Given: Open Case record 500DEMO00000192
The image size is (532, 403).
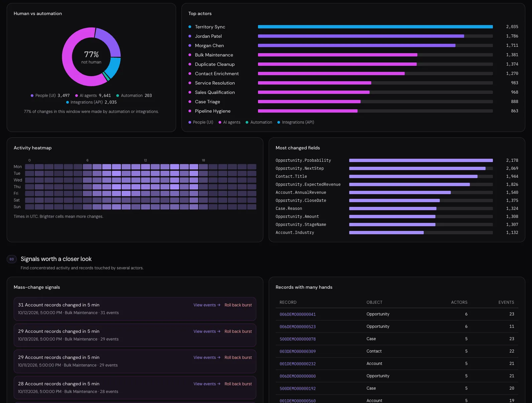Looking at the screenshot, I should pyautogui.click(x=297, y=389).
